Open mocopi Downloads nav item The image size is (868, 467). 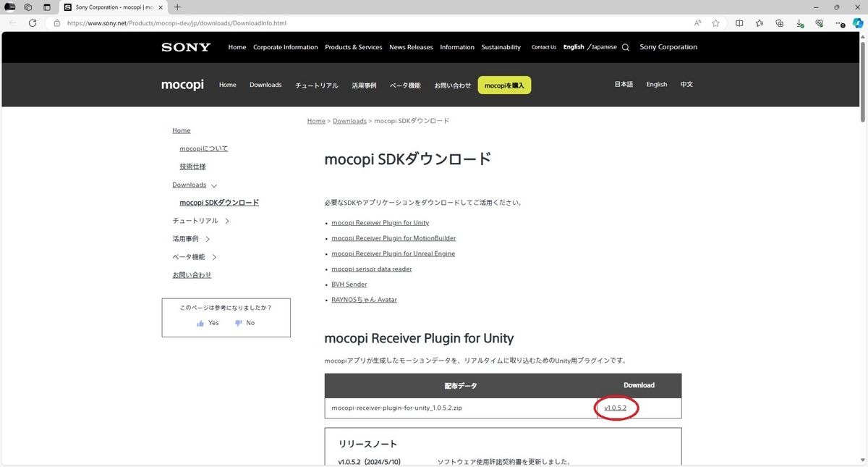(265, 85)
